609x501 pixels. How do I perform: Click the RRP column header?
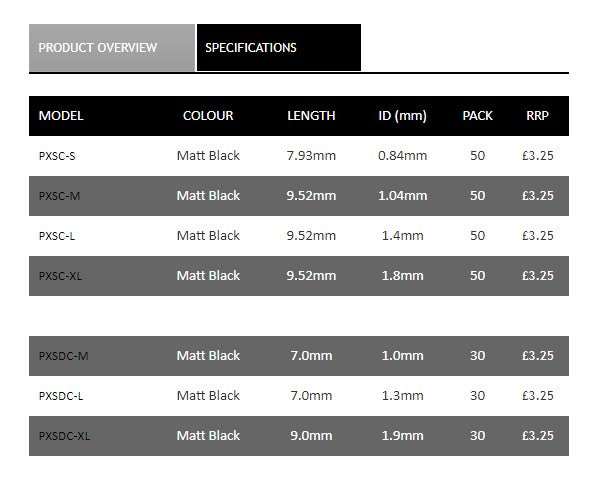click(x=537, y=116)
